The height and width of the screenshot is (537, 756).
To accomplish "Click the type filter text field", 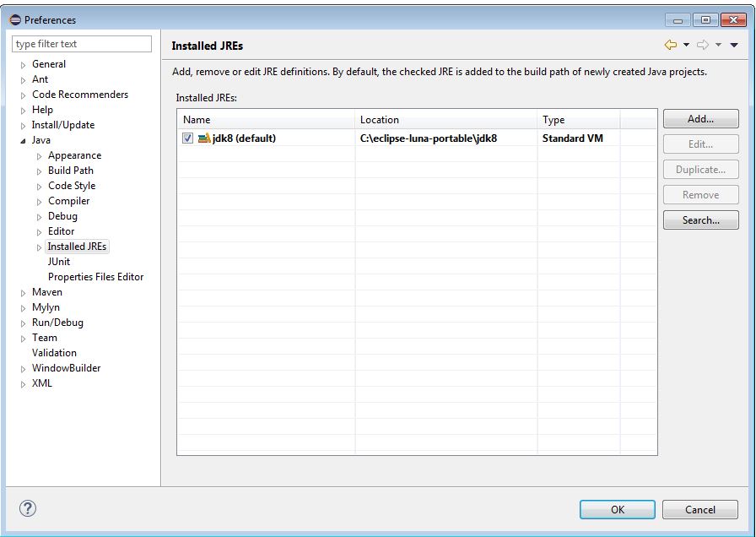I will 82,44.
